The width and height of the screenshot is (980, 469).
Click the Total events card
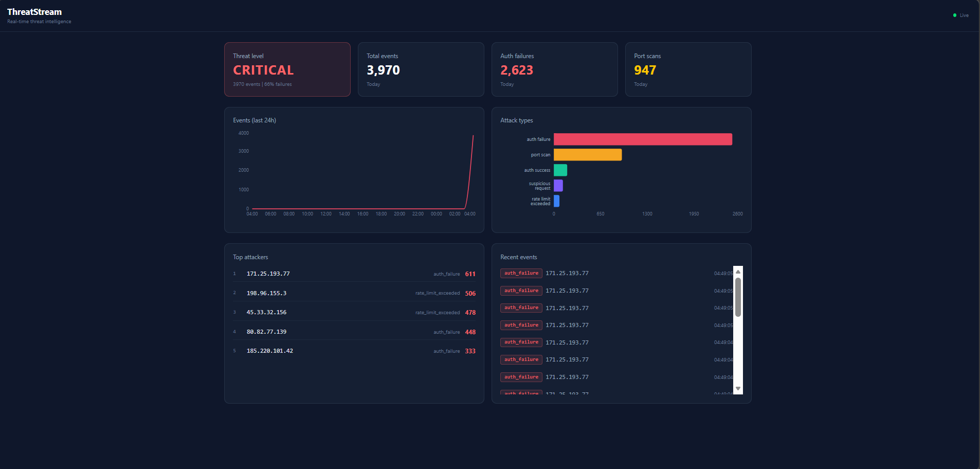click(x=421, y=69)
